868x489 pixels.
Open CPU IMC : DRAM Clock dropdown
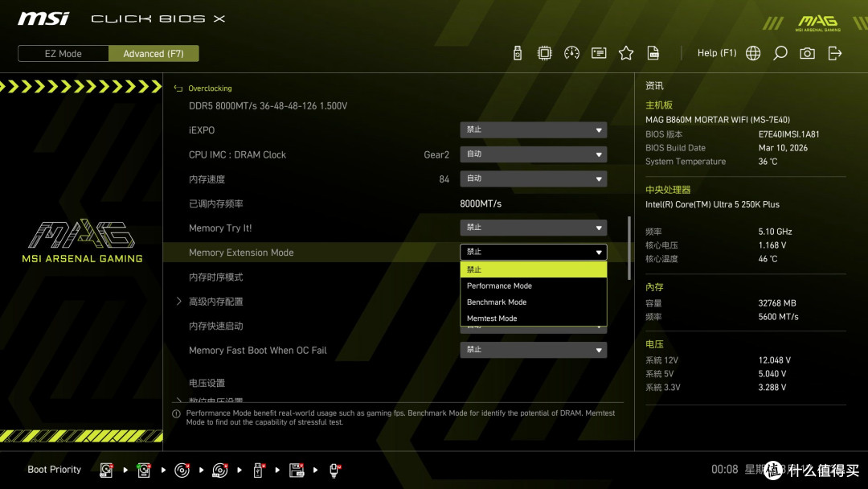tap(533, 154)
